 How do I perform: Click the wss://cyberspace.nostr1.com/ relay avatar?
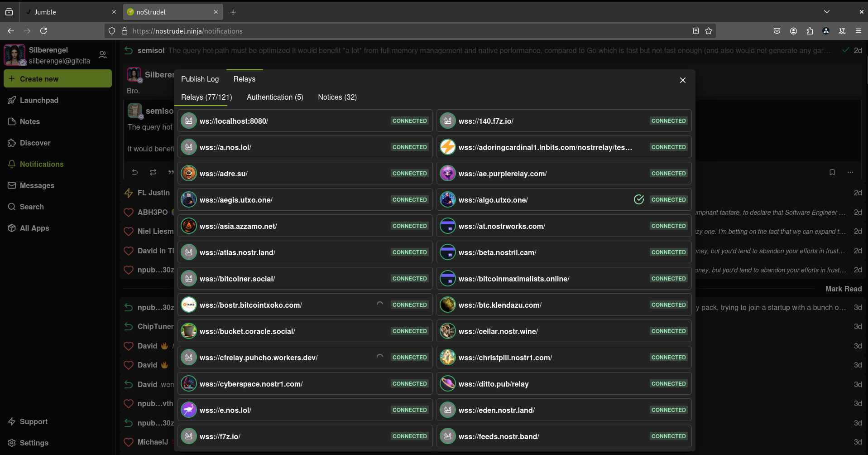coord(189,384)
